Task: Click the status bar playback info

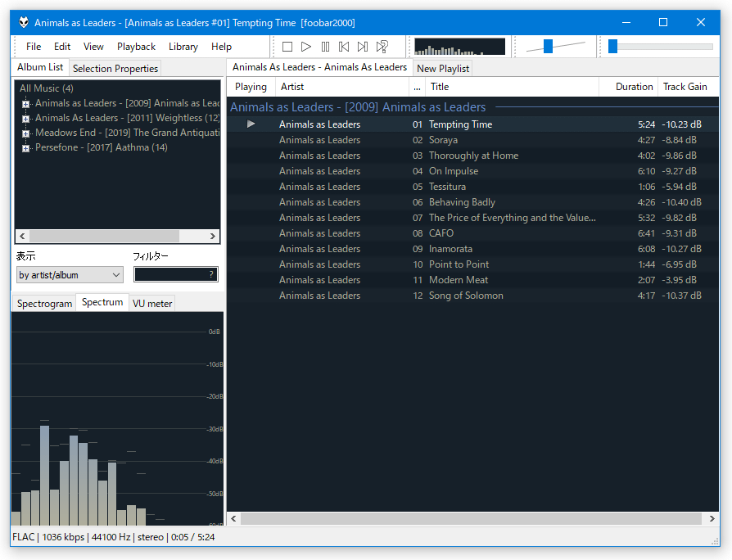Action: tap(114, 537)
